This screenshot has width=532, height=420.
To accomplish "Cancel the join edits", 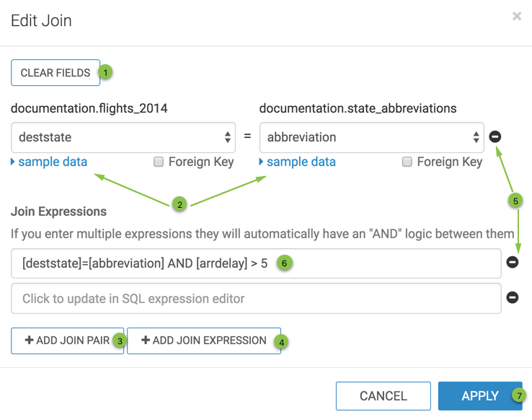I will [383, 396].
